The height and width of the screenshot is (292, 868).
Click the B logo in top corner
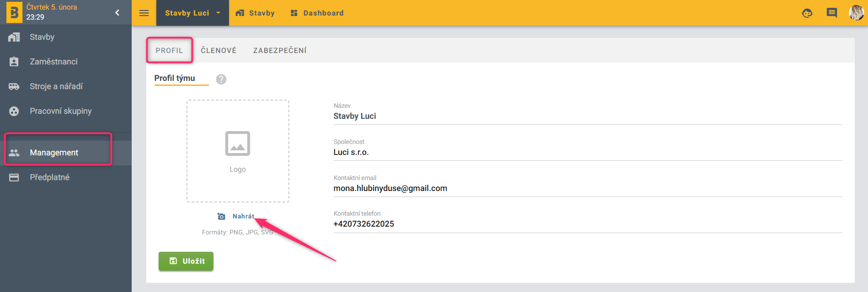pos(14,12)
